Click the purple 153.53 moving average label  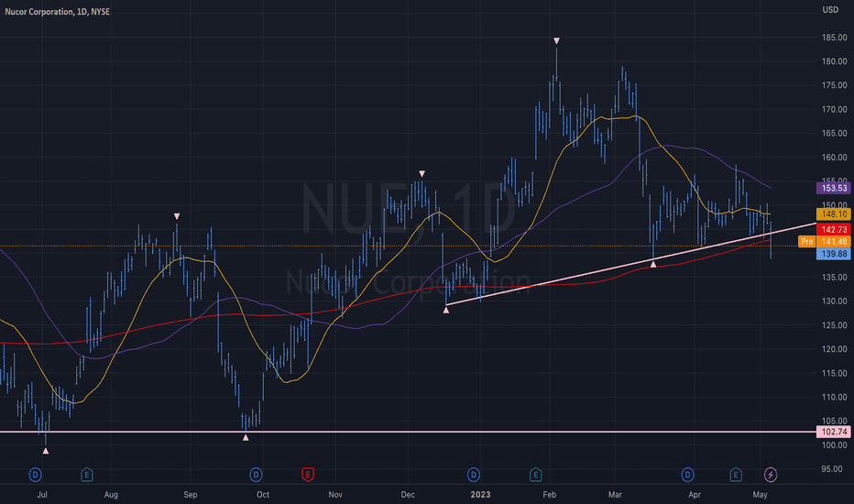pos(833,188)
